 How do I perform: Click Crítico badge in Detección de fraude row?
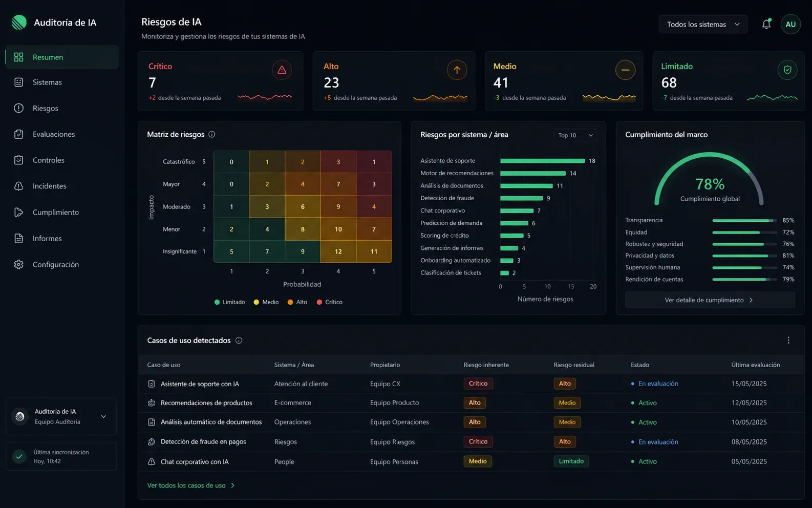click(x=478, y=442)
